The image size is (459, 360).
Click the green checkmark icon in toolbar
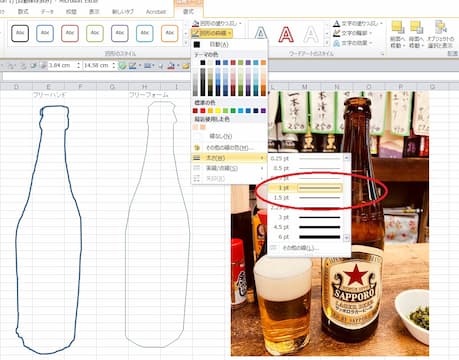[x=122, y=66]
